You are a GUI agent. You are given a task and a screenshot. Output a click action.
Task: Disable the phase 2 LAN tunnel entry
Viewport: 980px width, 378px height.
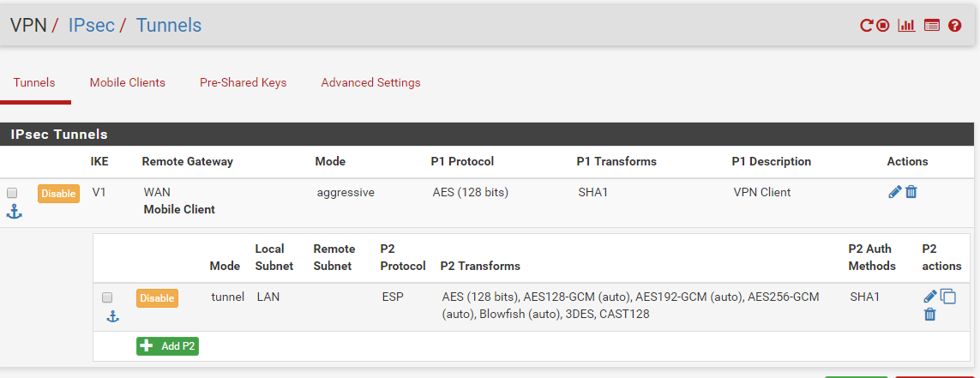tap(157, 298)
